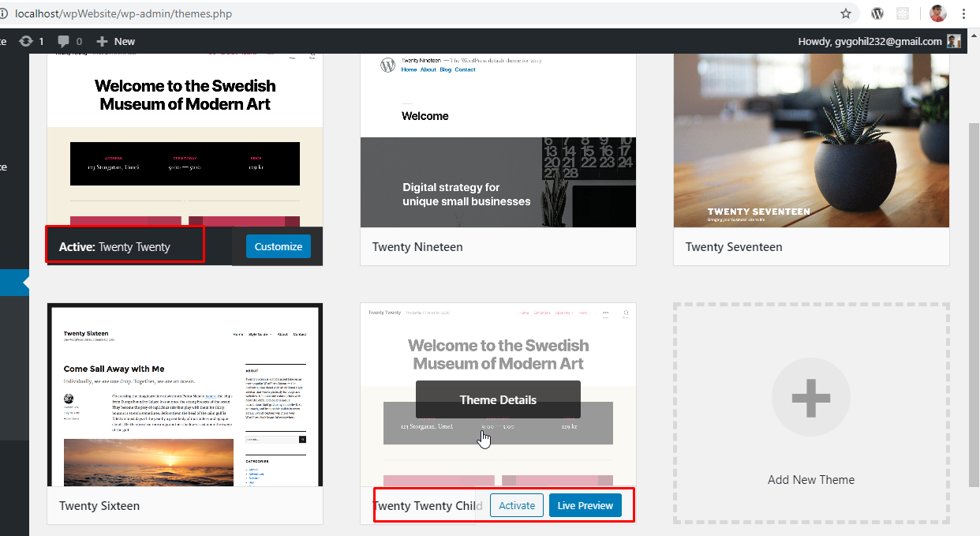This screenshot has width=980, height=536.
Task: Open the Chrome three-dot menu
Action: tap(965, 13)
